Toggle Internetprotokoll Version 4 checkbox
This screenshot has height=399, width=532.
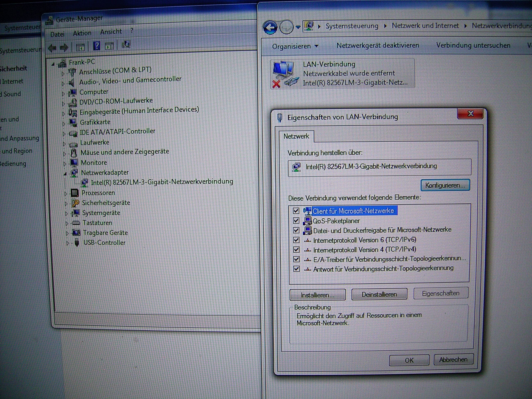click(x=296, y=250)
